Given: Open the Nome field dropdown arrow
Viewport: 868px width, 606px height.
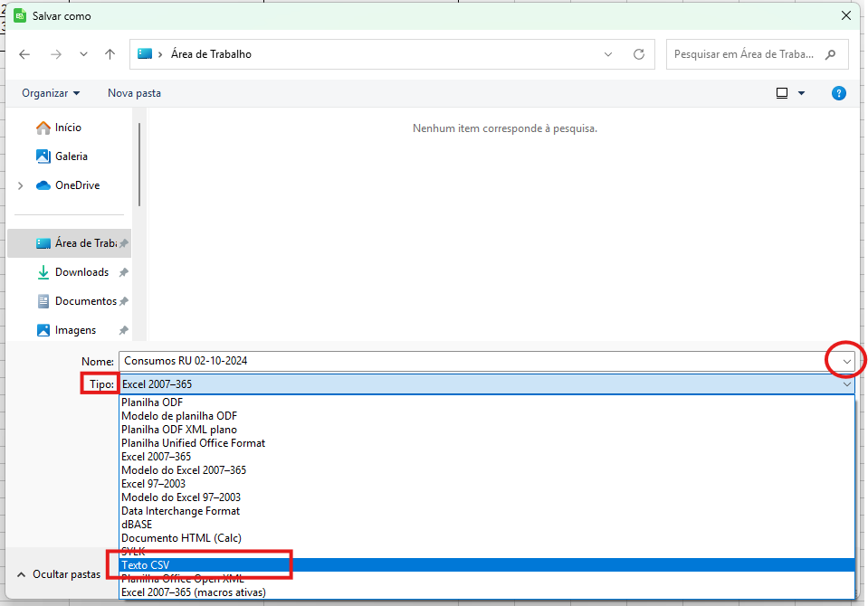Looking at the screenshot, I should (x=846, y=362).
